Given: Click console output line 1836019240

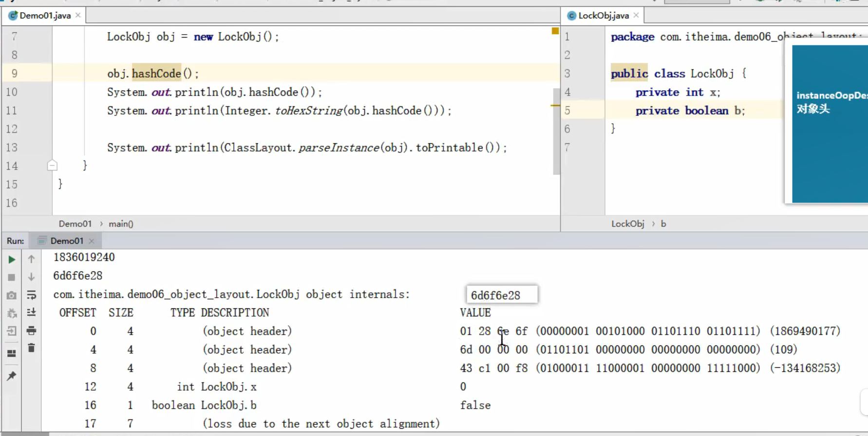Looking at the screenshot, I should pos(84,257).
